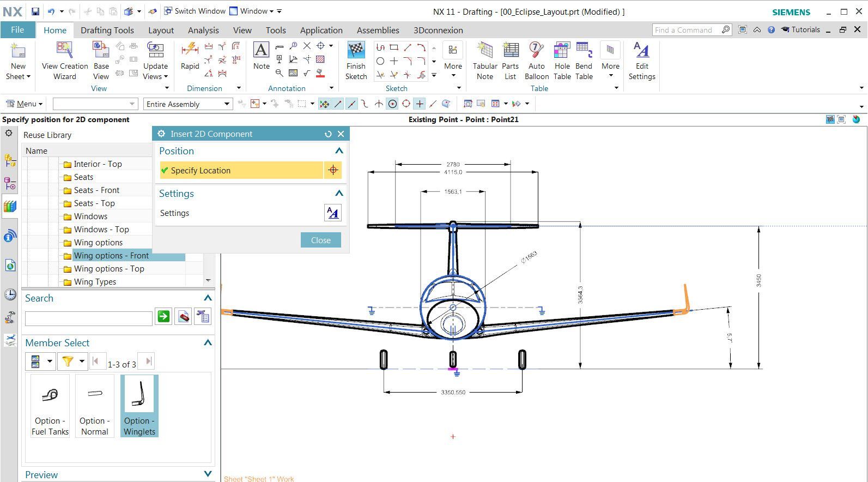The width and height of the screenshot is (868, 482).
Task: Open the View Creation Wizard
Action: coord(64,61)
